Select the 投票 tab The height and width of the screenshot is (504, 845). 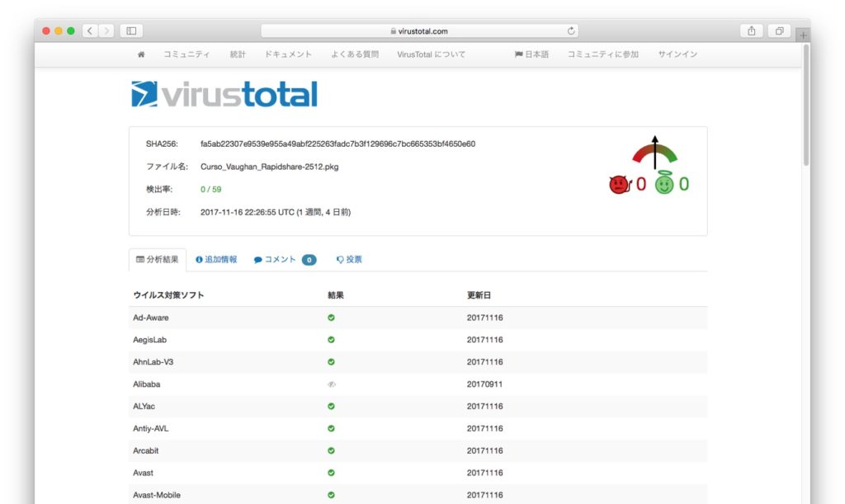349,259
